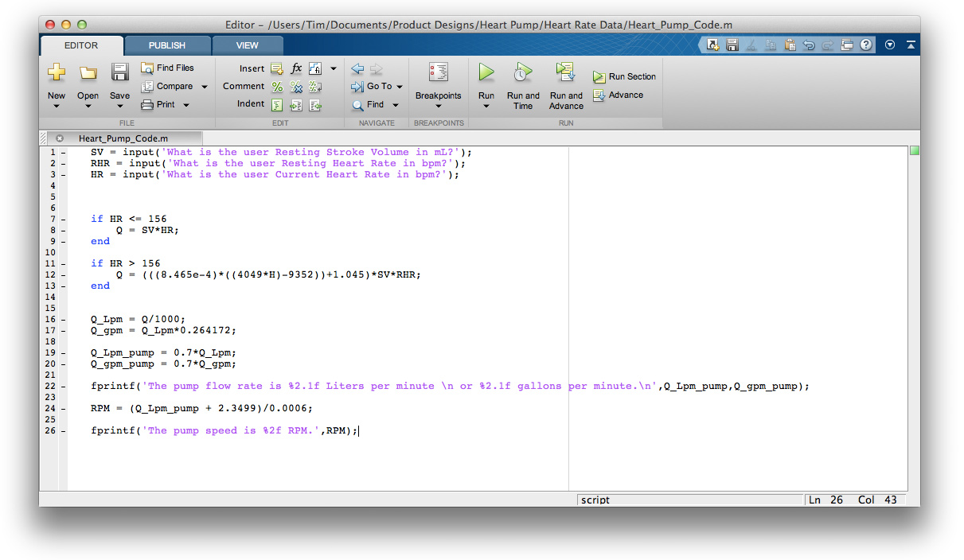Decrease indent with the left-arrow indent icon

point(315,104)
